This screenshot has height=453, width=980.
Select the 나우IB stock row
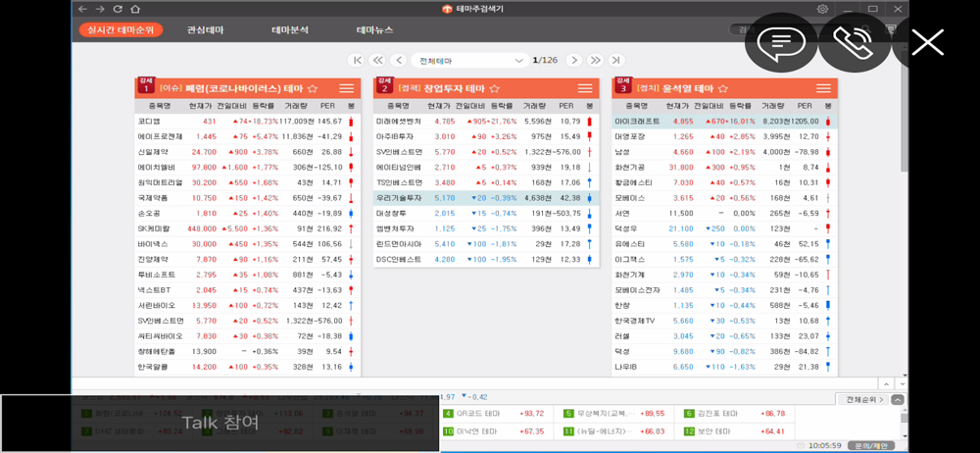point(725,367)
